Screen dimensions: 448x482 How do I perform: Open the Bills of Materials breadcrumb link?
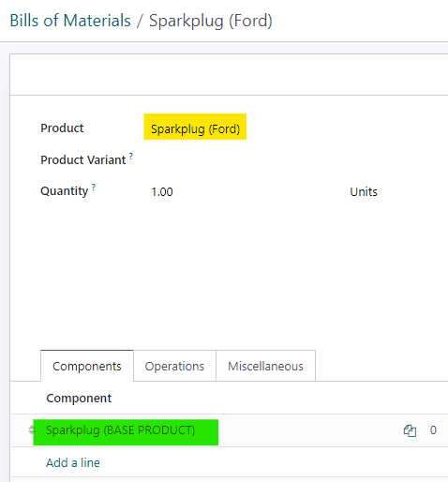pyautogui.click(x=70, y=21)
